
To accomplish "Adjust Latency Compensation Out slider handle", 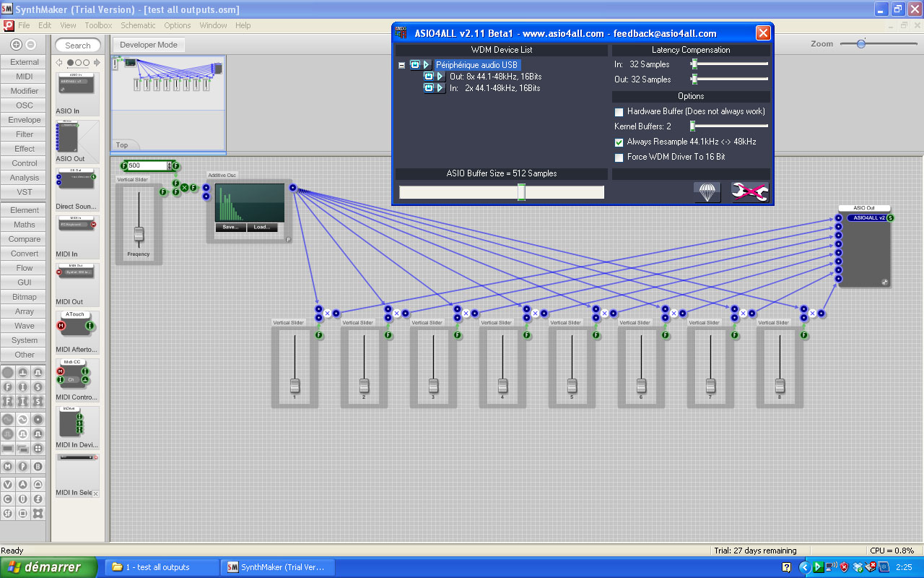I will [x=694, y=79].
